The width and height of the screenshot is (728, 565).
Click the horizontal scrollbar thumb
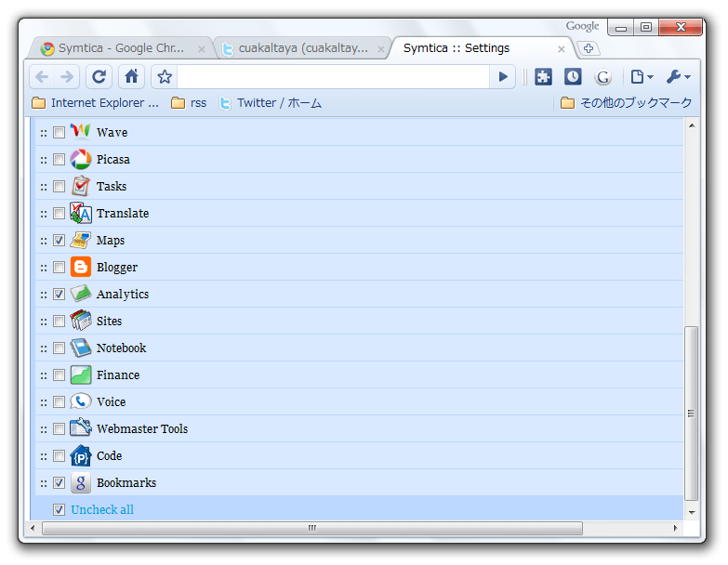tap(312, 528)
